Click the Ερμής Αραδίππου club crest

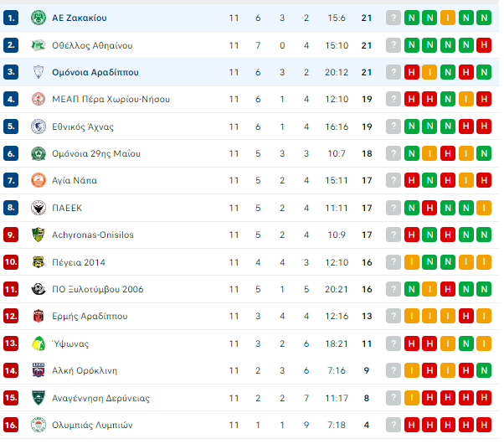38,317
